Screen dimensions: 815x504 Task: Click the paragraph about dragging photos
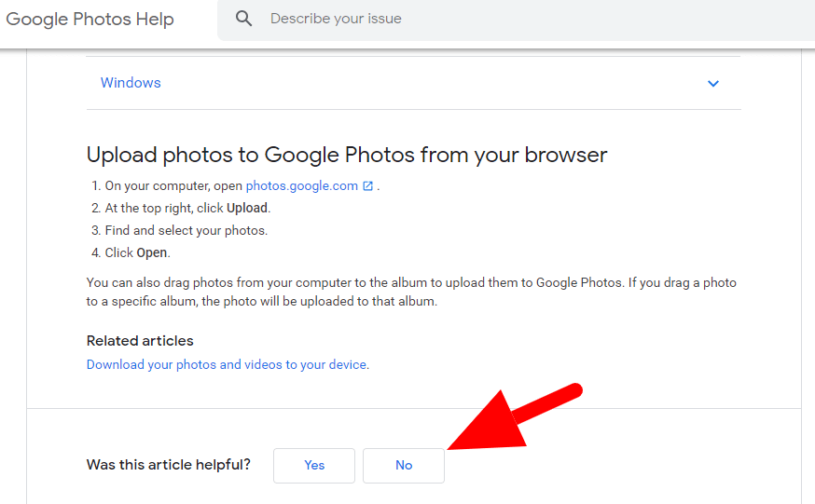(411, 292)
